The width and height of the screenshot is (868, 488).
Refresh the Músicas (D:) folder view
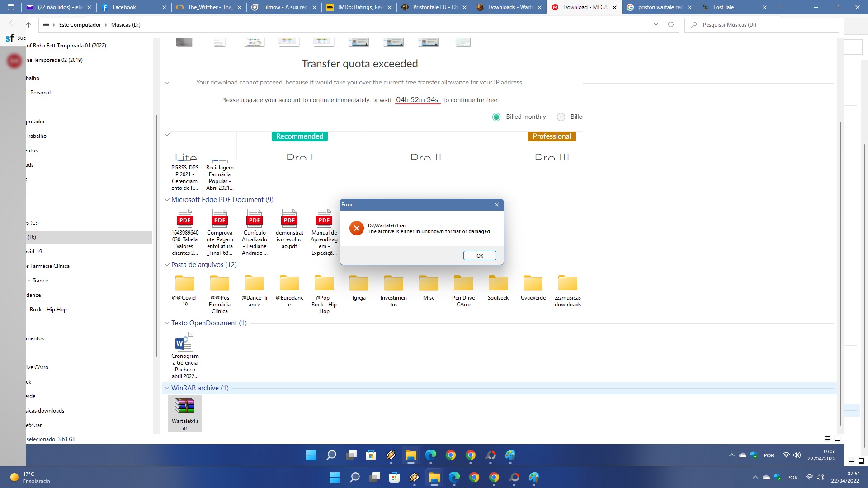pos(671,24)
